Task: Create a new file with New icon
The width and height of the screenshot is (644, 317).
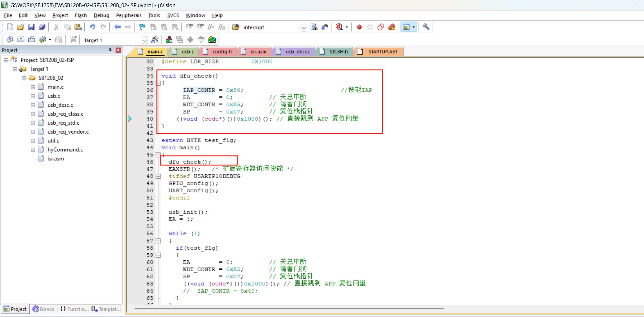Action: [10, 27]
